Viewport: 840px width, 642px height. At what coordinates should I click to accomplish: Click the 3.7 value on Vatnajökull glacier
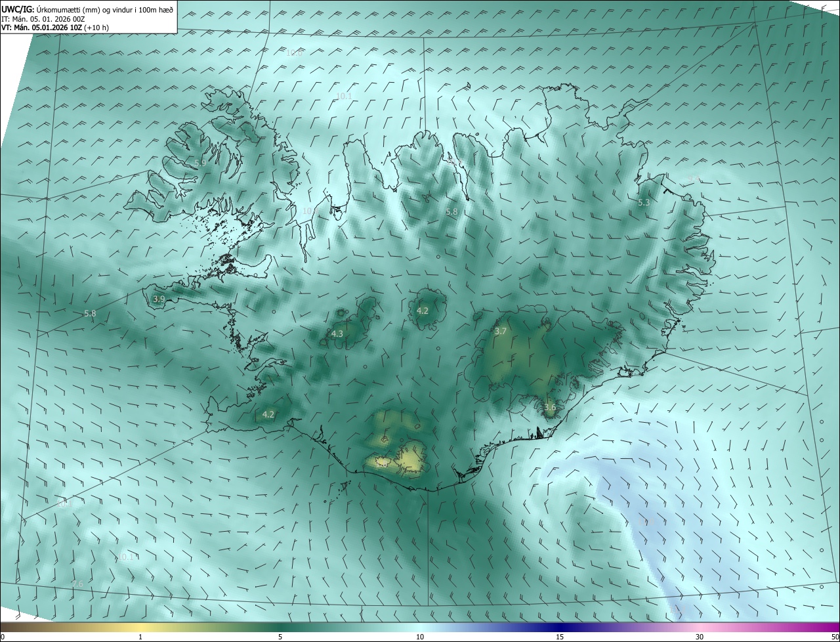pos(500,332)
